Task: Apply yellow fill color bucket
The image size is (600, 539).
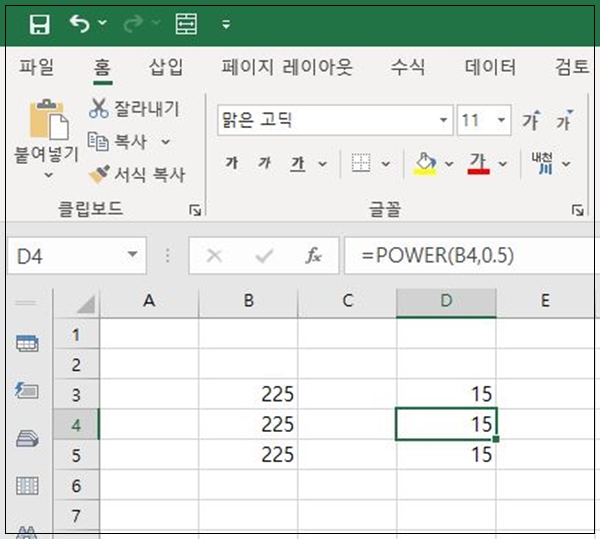Action: (424, 164)
